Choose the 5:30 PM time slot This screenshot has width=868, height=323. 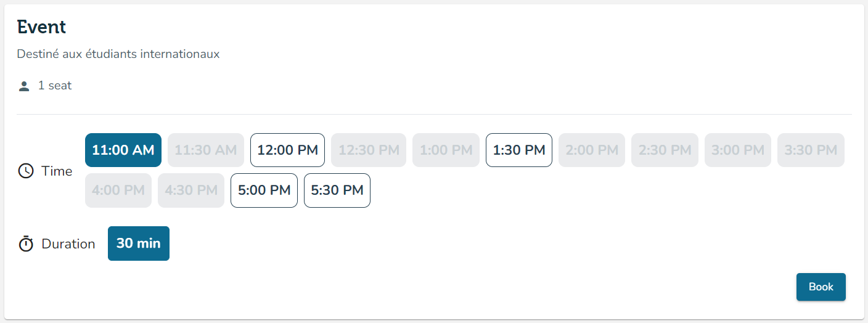tap(337, 190)
